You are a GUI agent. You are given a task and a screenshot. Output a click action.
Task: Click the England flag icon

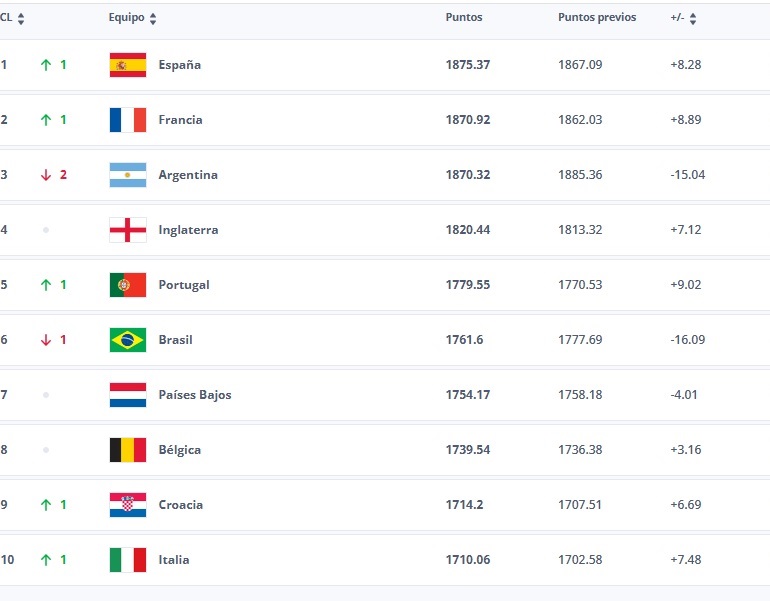(127, 230)
